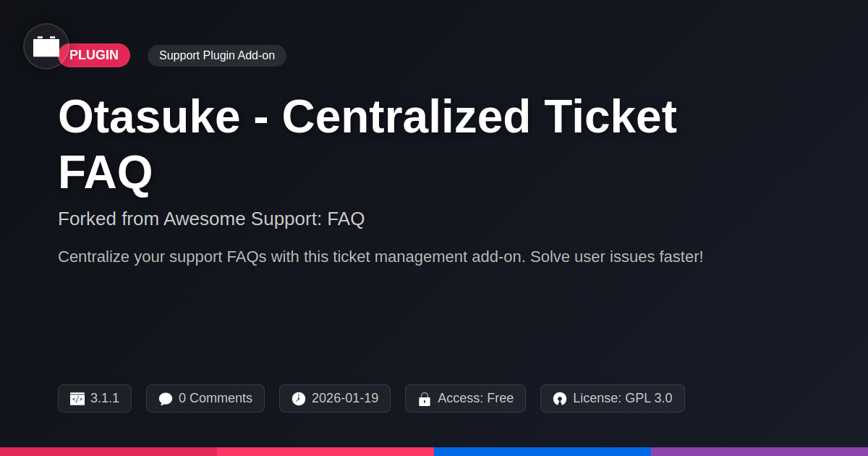Click the code version icon
This screenshot has height=456, width=868.
pos(77,399)
